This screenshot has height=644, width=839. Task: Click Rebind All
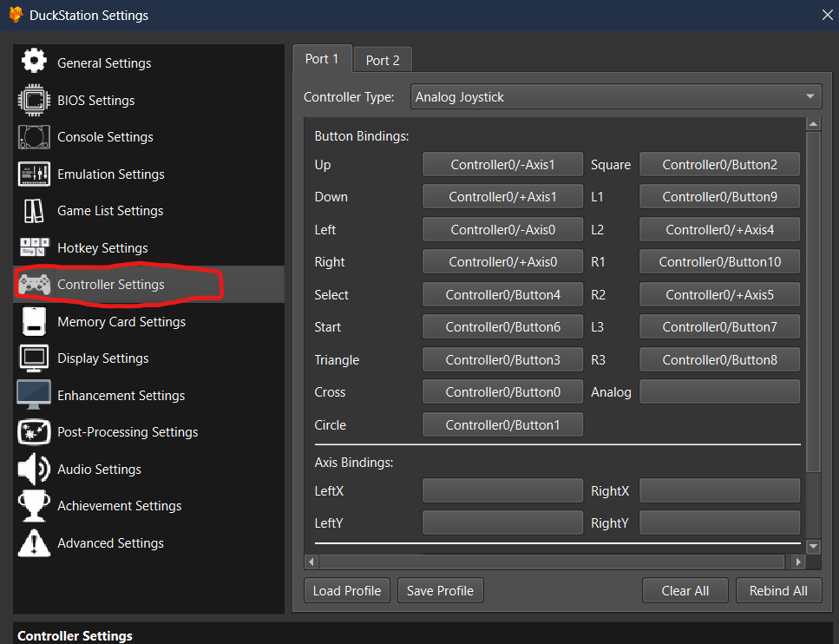click(x=778, y=590)
